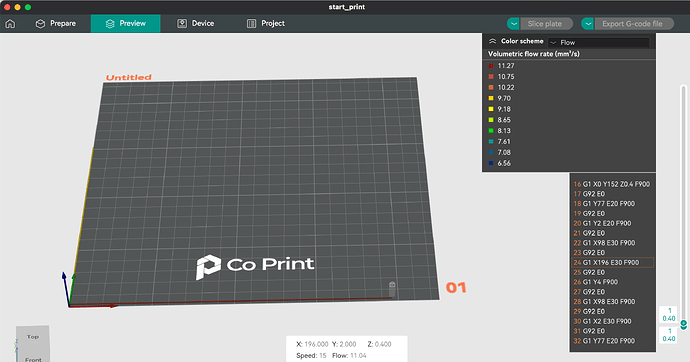This screenshot has width=690, height=362.
Task: Switch to the Preview tab
Action: click(125, 24)
